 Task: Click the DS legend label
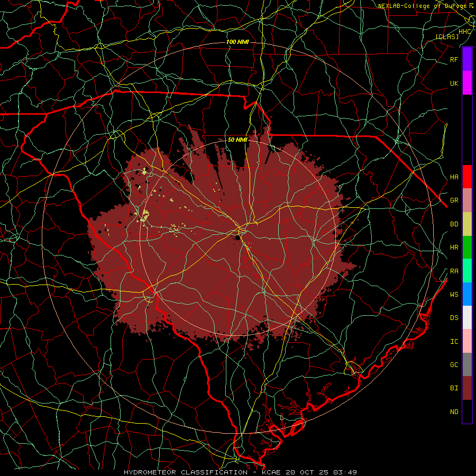[454, 318]
